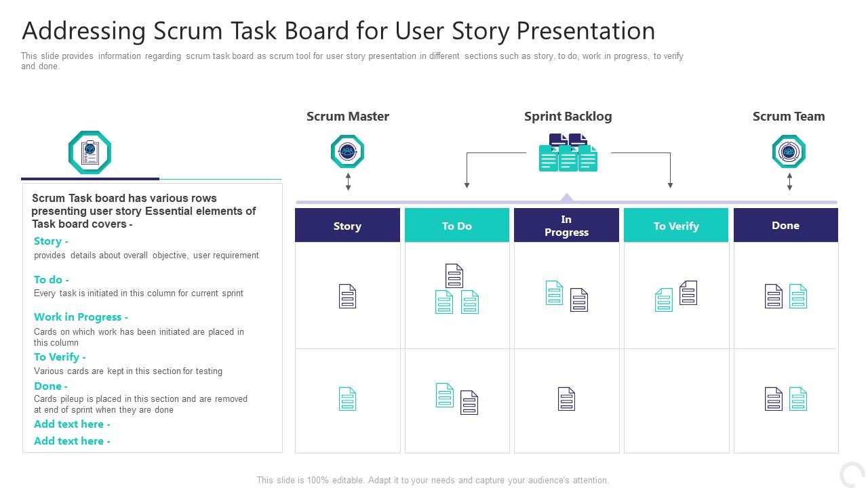Click the 'Work in Progress -' heading
The image size is (868, 488).
pos(81,317)
